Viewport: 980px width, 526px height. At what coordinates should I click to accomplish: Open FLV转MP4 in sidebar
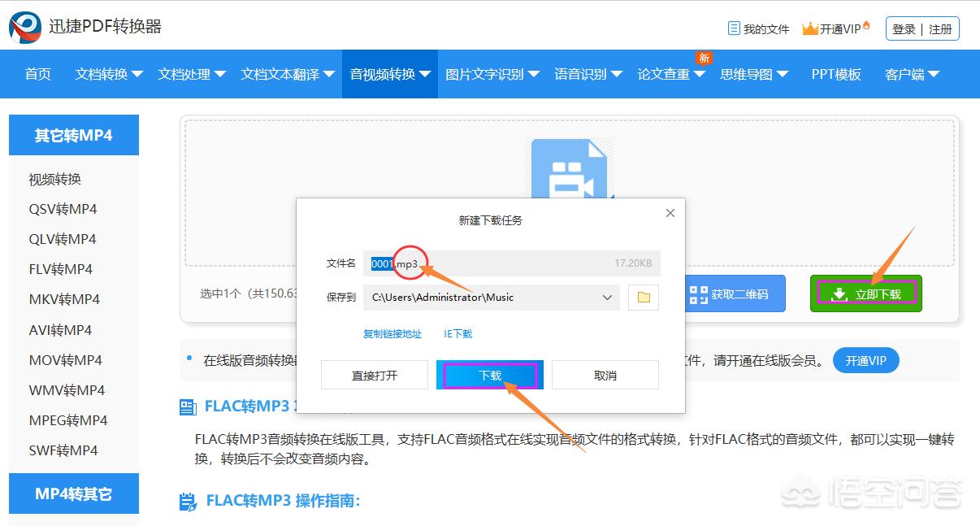coord(61,270)
